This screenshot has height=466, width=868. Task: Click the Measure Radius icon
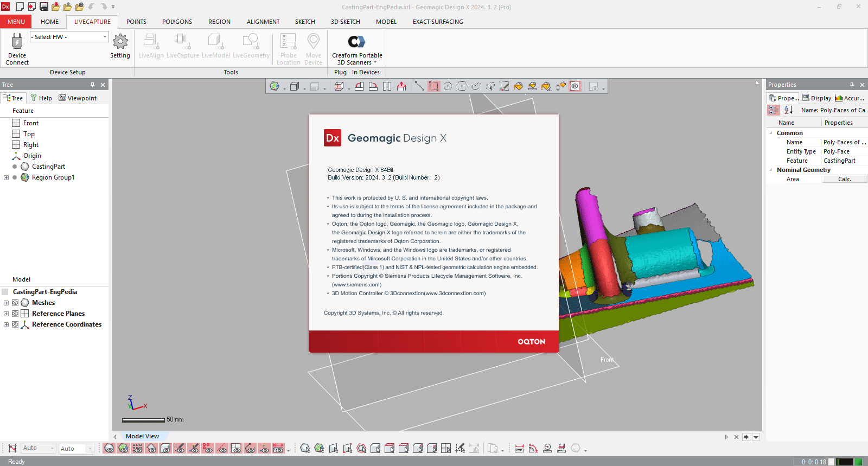547,448
